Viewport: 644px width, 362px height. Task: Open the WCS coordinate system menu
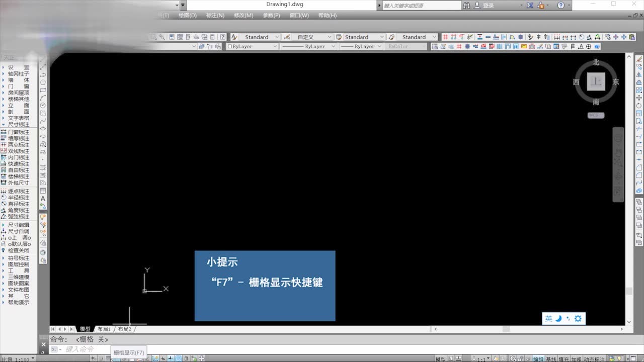click(x=596, y=115)
